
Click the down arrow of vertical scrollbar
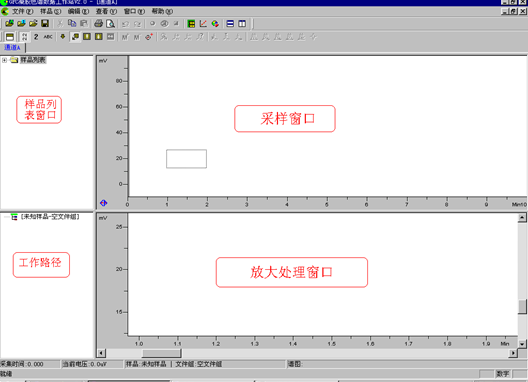tap(522, 344)
